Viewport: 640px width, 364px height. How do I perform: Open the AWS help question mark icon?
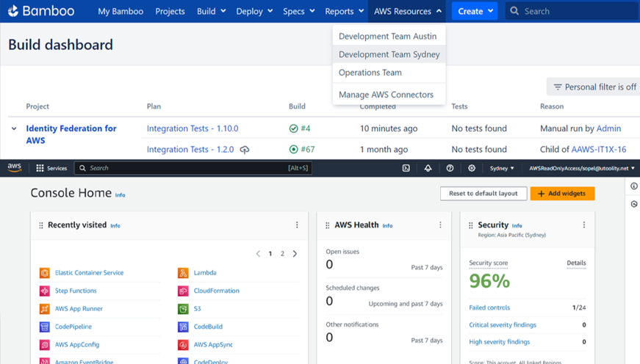450,168
